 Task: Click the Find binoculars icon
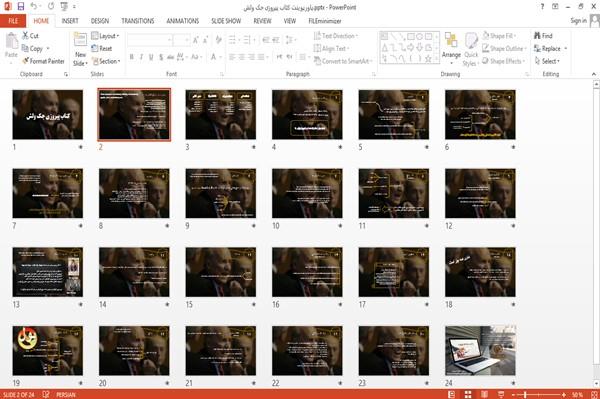point(537,36)
